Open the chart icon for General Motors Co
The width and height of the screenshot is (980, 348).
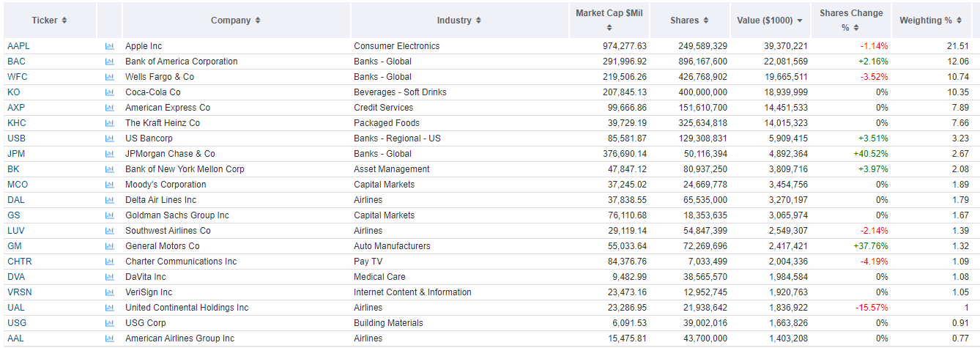tap(110, 246)
